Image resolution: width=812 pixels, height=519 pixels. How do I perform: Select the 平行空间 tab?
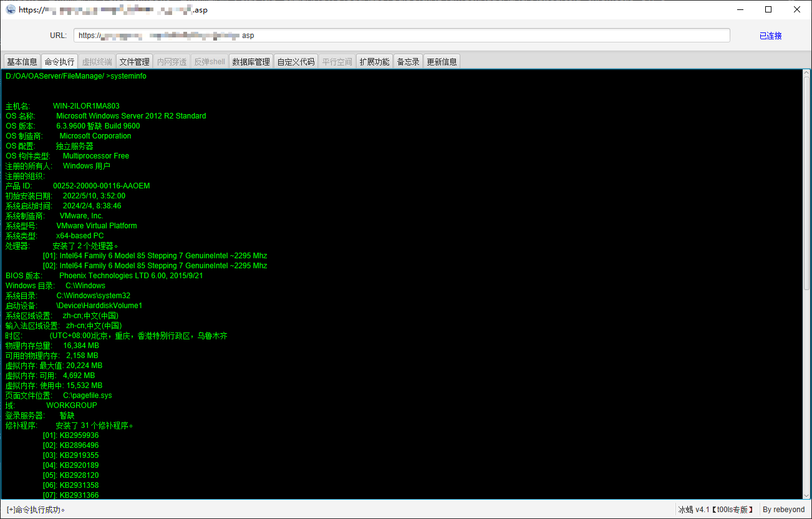coord(337,62)
